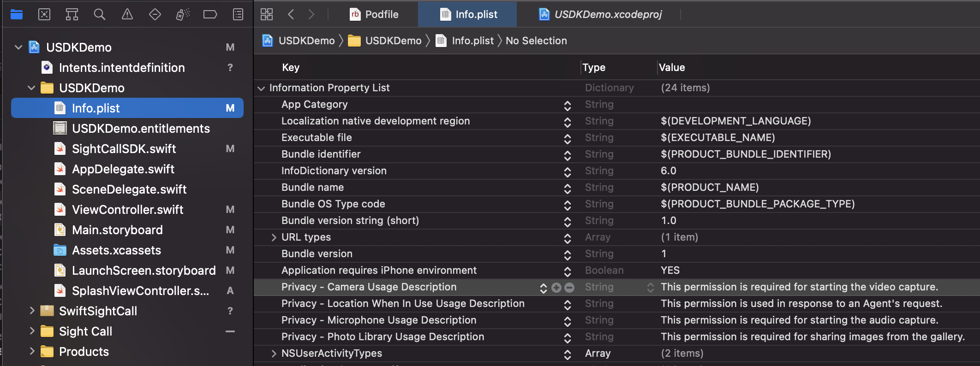The image size is (980, 366).
Task: Click USDKDemo folder in breadcrumb bar
Action: coord(385,41)
